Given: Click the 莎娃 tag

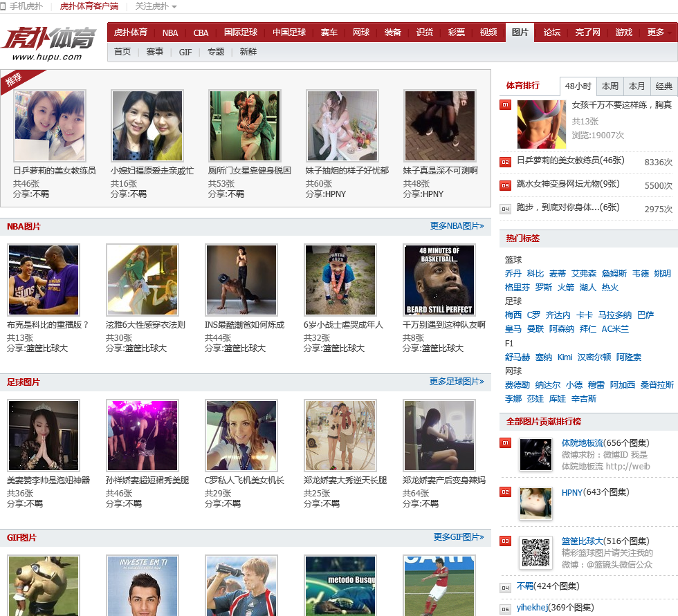Looking at the screenshot, I should click(535, 399).
